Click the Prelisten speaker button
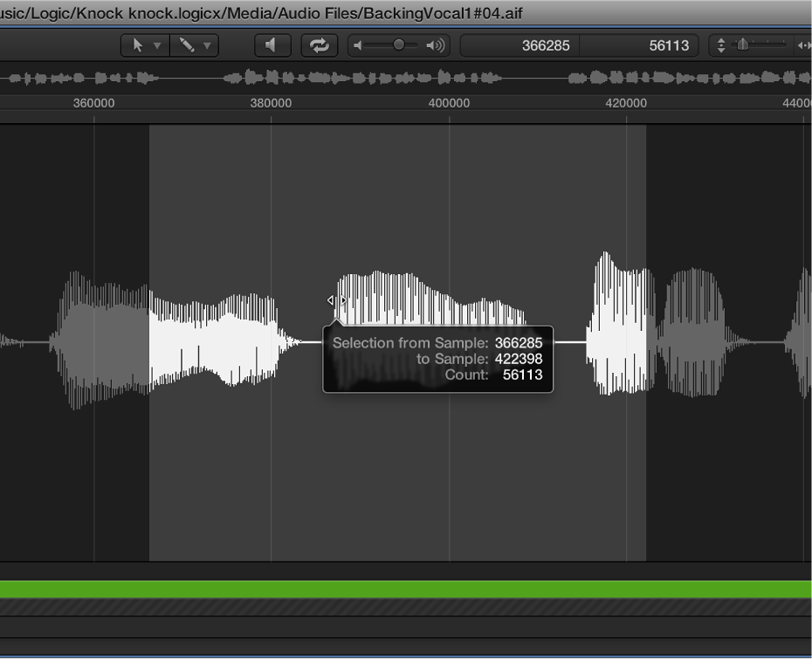The height and width of the screenshot is (660, 812). (x=272, y=45)
